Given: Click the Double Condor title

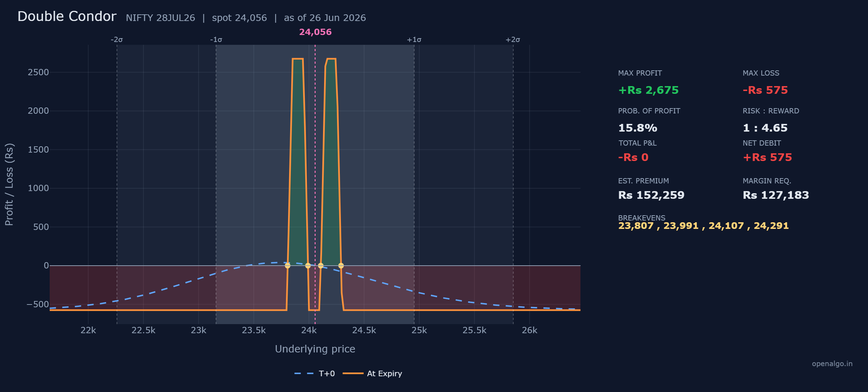Looking at the screenshot, I should [x=67, y=16].
